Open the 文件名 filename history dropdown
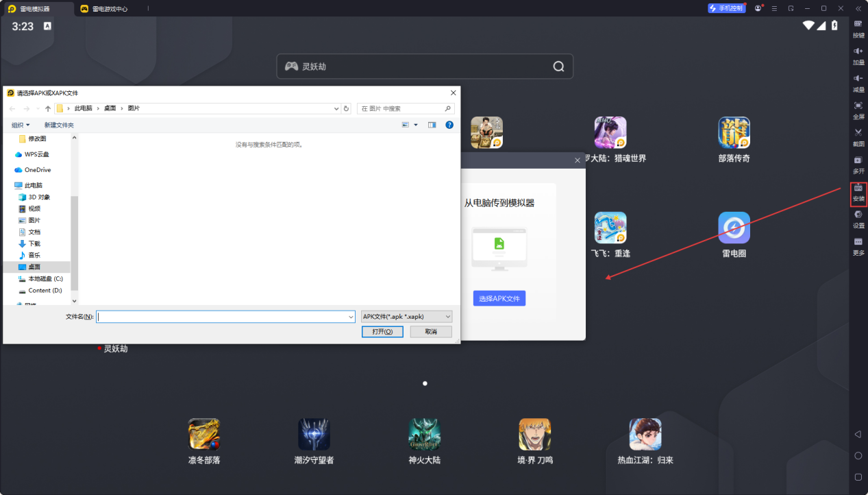868x495 pixels. click(x=351, y=317)
